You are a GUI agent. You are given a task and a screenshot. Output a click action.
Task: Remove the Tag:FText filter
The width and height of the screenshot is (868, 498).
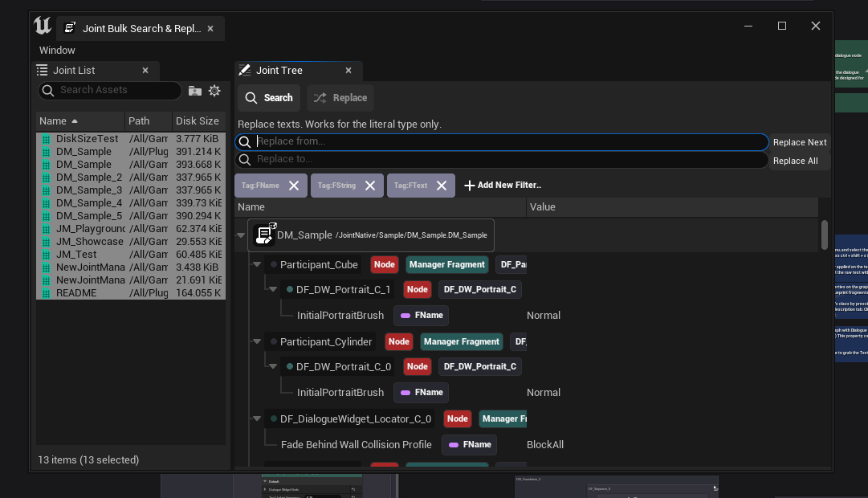[441, 186]
